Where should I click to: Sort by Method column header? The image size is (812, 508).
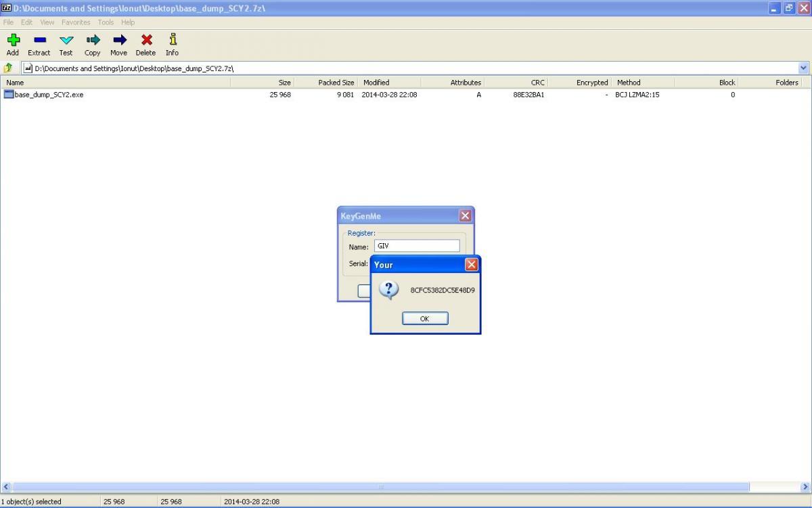(x=642, y=83)
